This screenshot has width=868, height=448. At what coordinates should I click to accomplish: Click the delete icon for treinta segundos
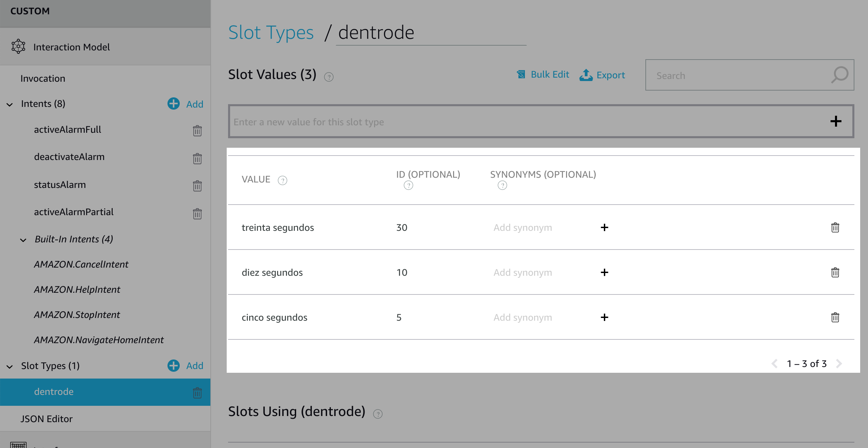tap(835, 227)
